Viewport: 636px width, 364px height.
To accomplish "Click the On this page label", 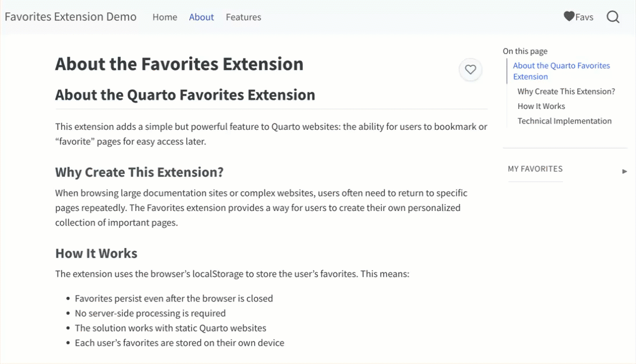I will [x=525, y=51].
